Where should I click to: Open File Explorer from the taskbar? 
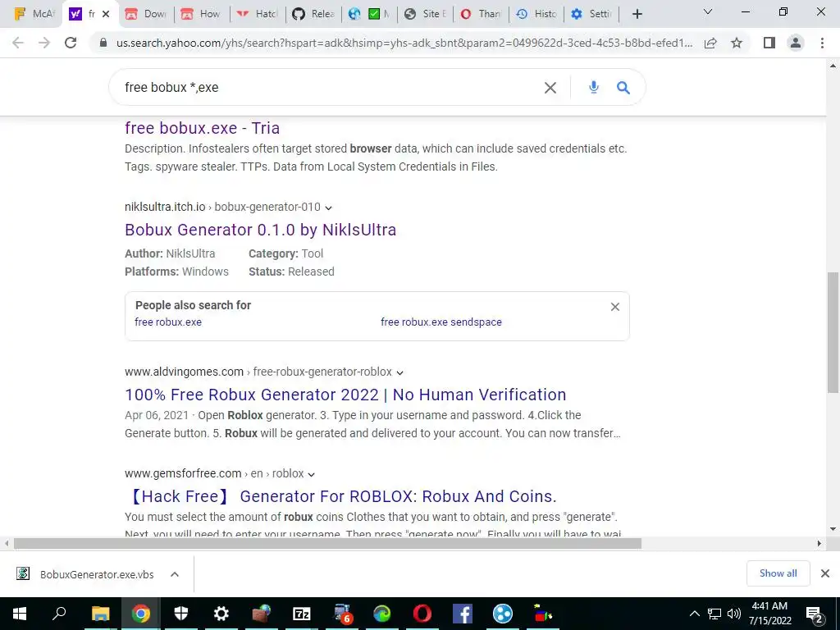point(100,614)
